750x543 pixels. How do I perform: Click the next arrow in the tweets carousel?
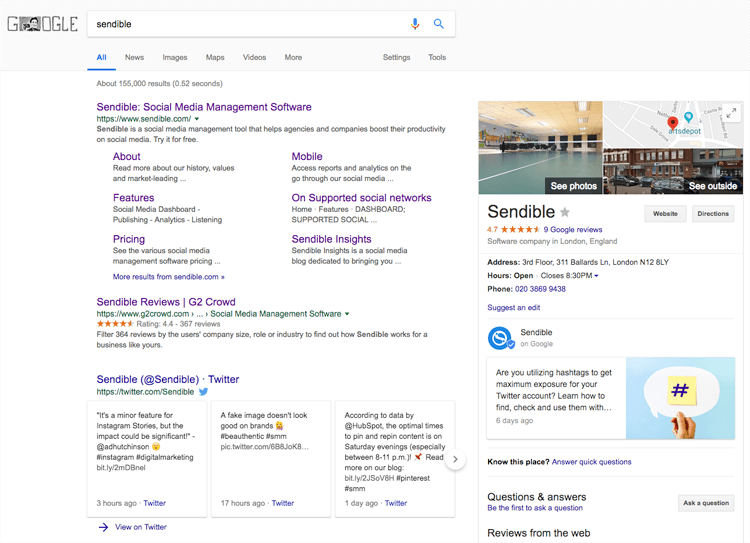(455, 459)
